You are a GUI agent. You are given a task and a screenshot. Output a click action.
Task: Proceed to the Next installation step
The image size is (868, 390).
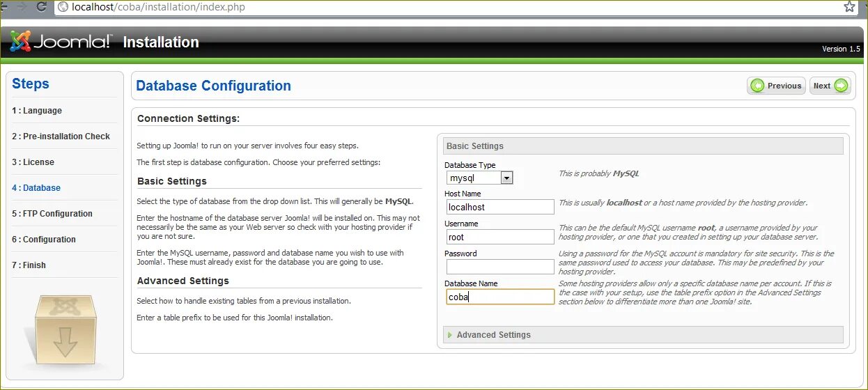(830, 86)
